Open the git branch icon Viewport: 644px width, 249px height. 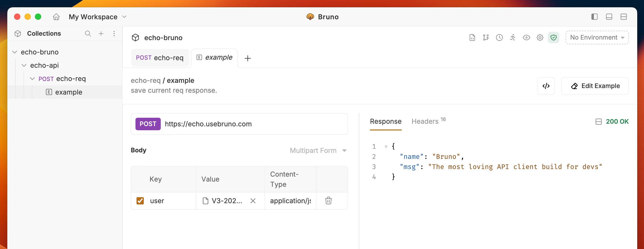(x=486, y=38)
